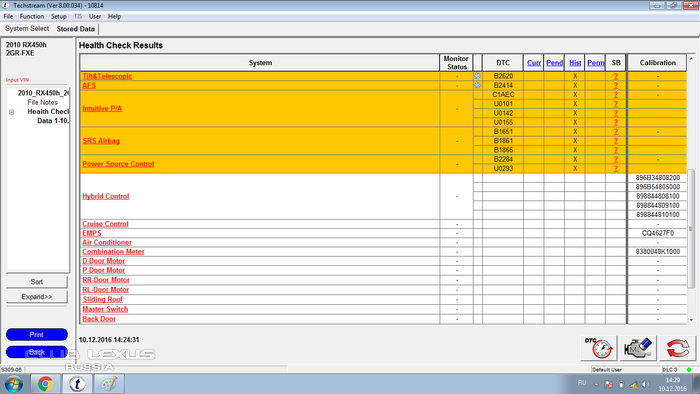The height and width of the screenshot is (394, 700).
Task: Click the B1861 DTC cell
Action: point(503,141)
